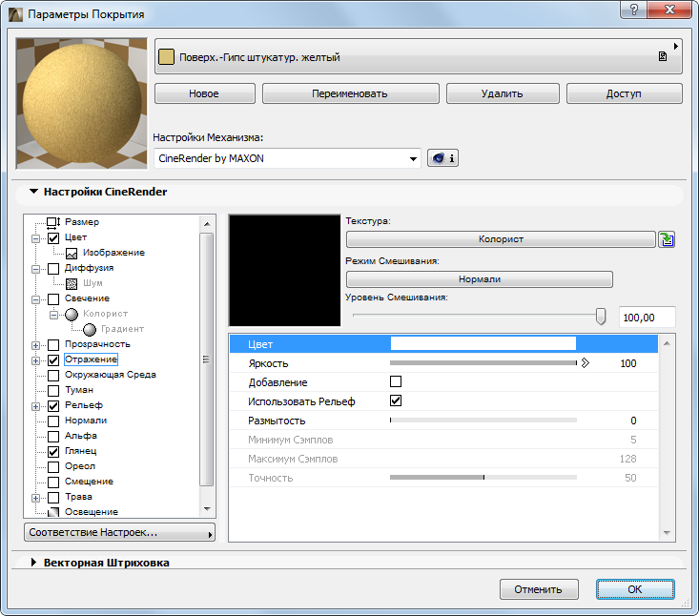
Task: Collapse the Колорист sub-node
Action: [x=53, y=315]
